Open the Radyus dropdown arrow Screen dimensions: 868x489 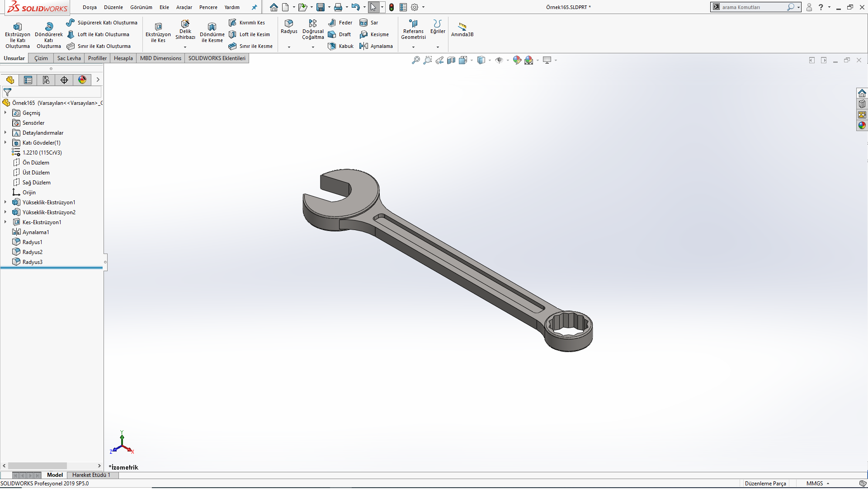[289, 47]
